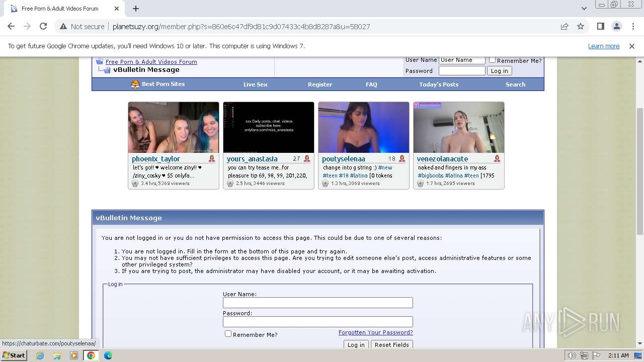
Task: Open the share page icon in address bar
Action: 565,26
